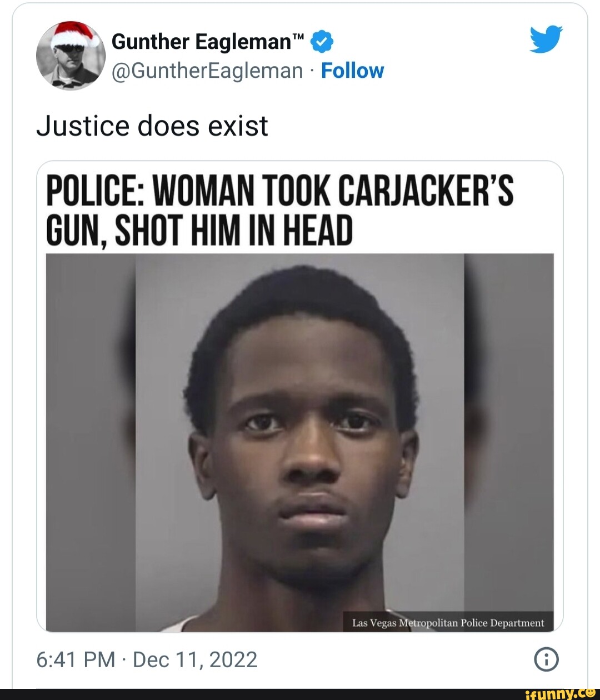This screenshot has width=600, height=700.
Task: Click the @GuntherEagleman handle
Action: tap(207, 71)
